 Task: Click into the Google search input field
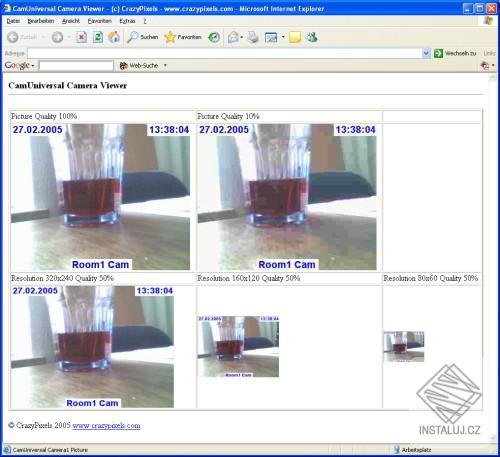click(76, 66)
